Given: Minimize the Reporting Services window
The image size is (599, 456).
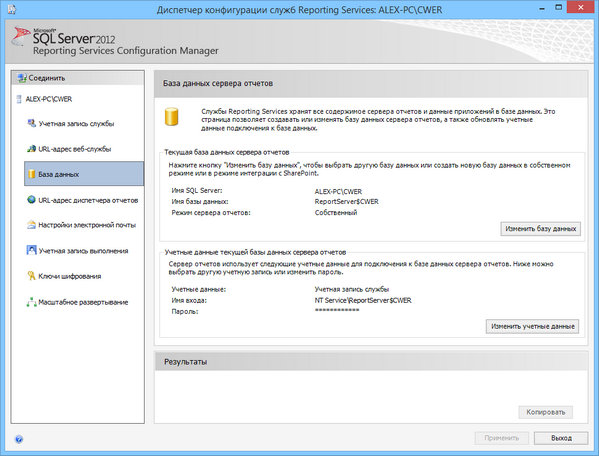Looking at the screenshot, I should tap(542, 8).
